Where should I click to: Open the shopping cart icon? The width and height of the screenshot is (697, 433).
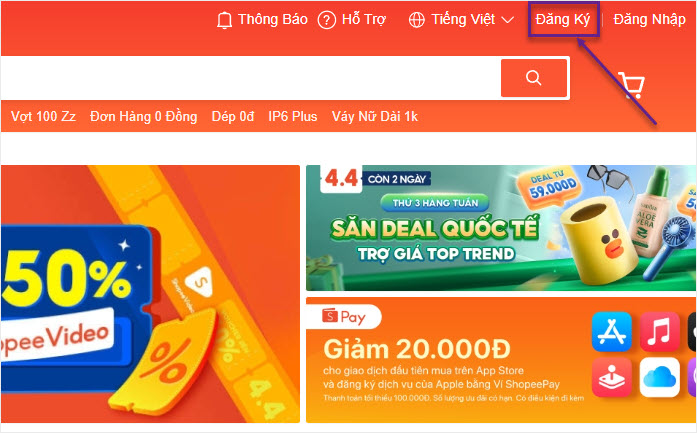tap(633, 84)
